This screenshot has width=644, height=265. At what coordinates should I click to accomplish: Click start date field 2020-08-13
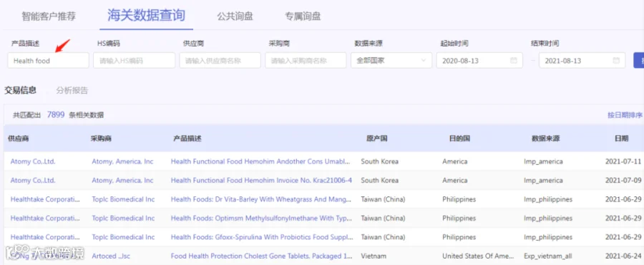[x=479, y=60]
